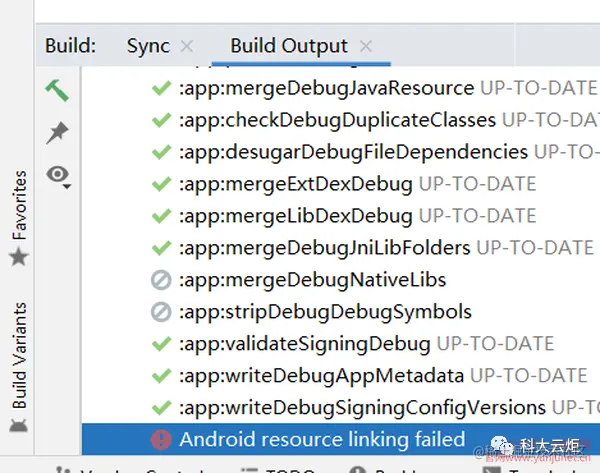
Task: Click the UP-TO-DATE status of mergeLibDexDebug
Action: [x=478, y=216]
